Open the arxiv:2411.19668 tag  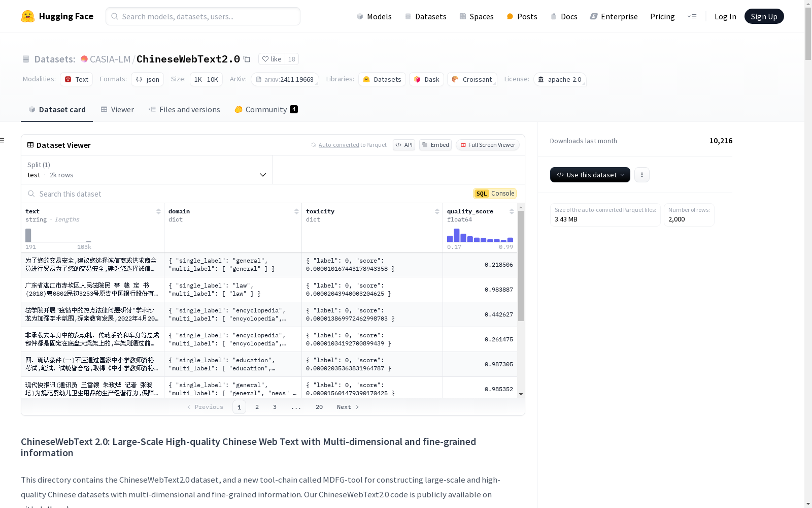285,79
